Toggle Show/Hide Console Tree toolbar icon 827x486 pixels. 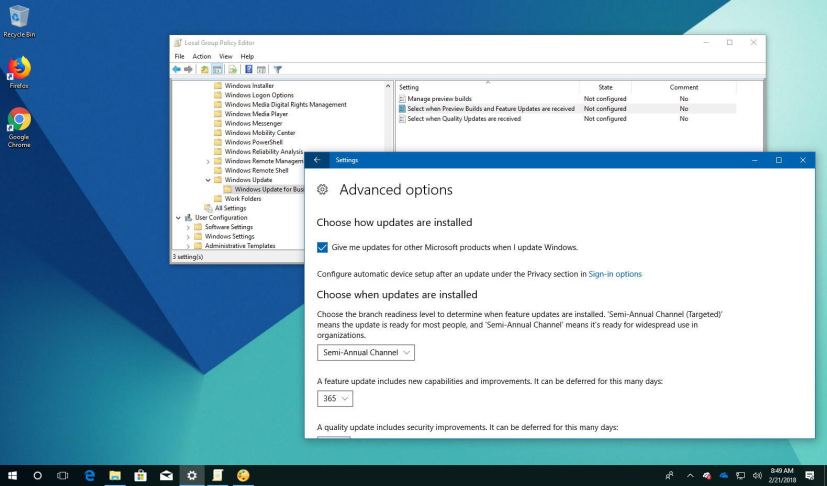tap(217, 69)
